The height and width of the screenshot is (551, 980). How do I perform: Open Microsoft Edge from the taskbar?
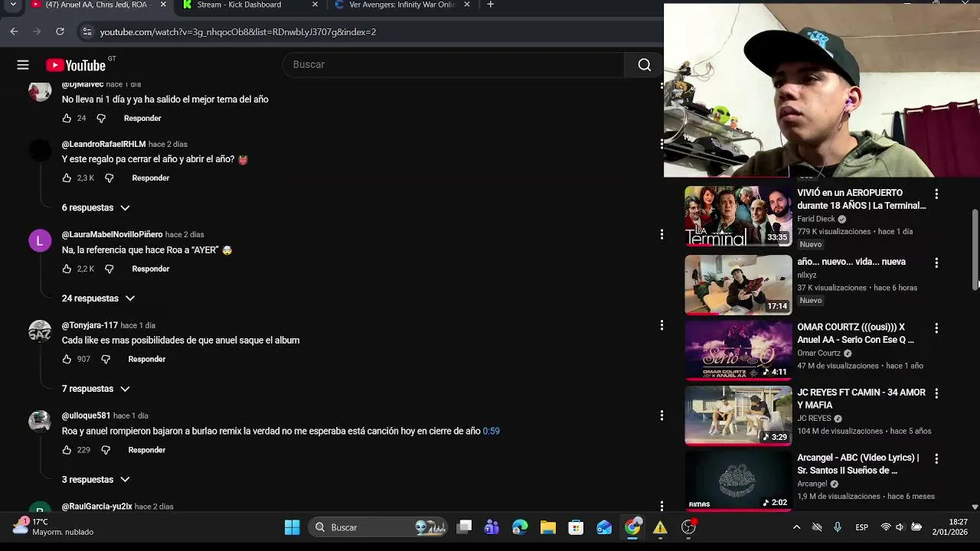(520, 527)
